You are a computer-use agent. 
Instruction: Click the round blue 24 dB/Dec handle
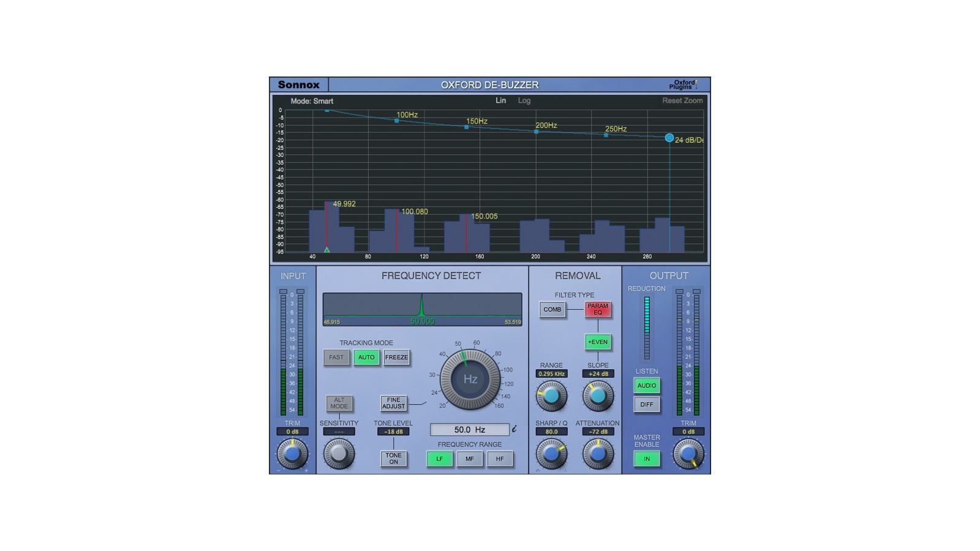pos(669,138)
